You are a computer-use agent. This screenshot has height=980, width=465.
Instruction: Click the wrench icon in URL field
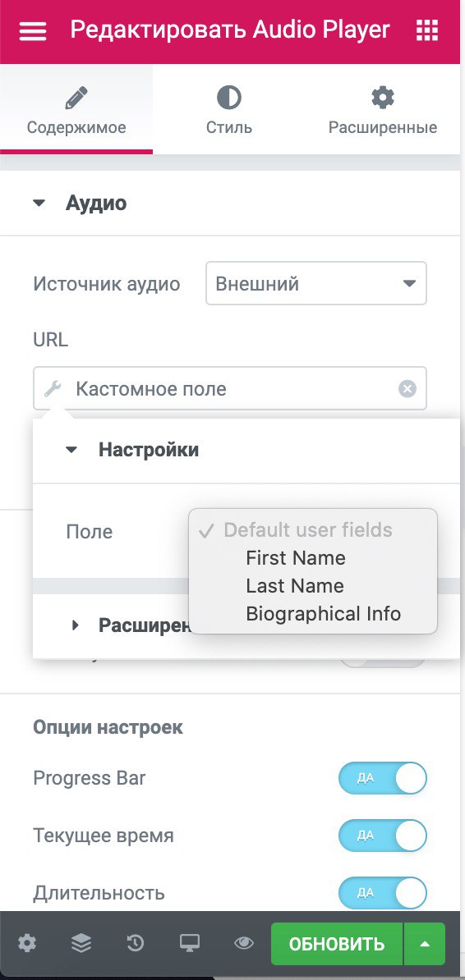pyautogui.click(x=53, y=389)
